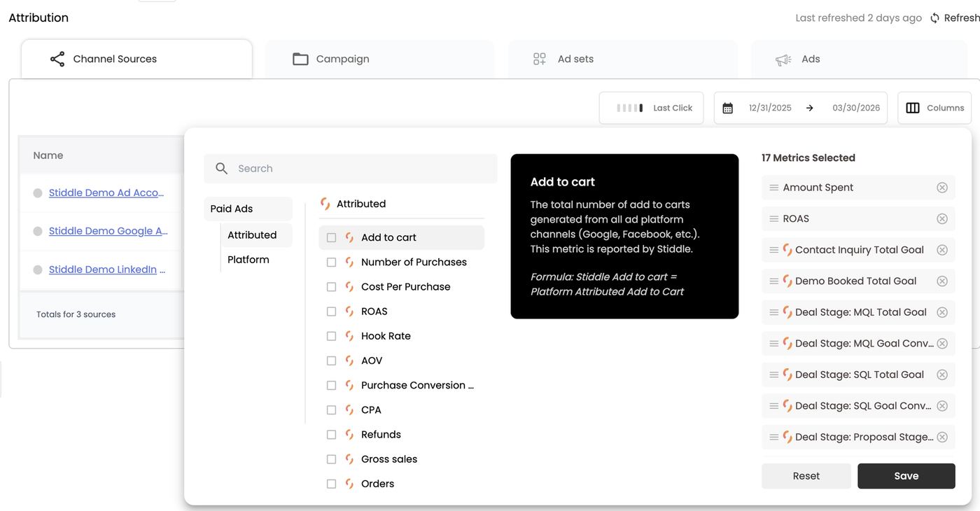Open the Stiddle Demo Google source link
The width and height of the screenshot is (980, 511).
coord(108,231)
